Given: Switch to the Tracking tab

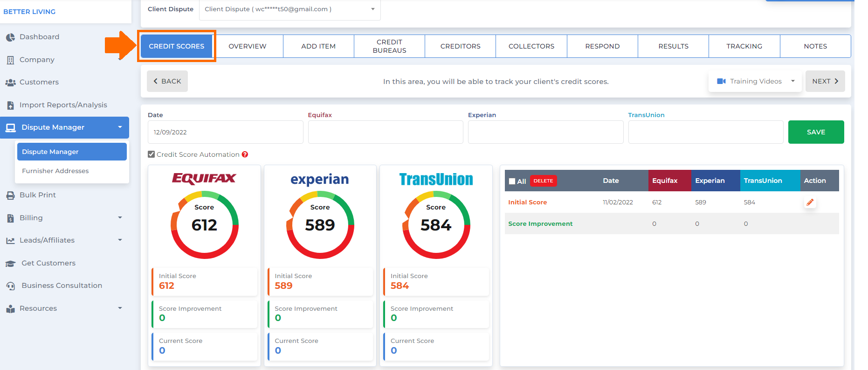Looking at the screenshot, I should 744,46.
